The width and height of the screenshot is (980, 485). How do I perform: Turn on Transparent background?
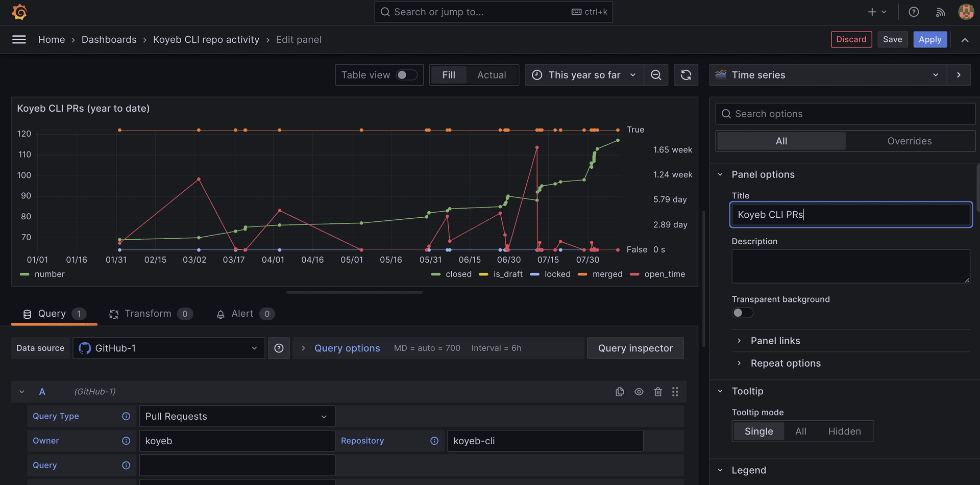742,313
